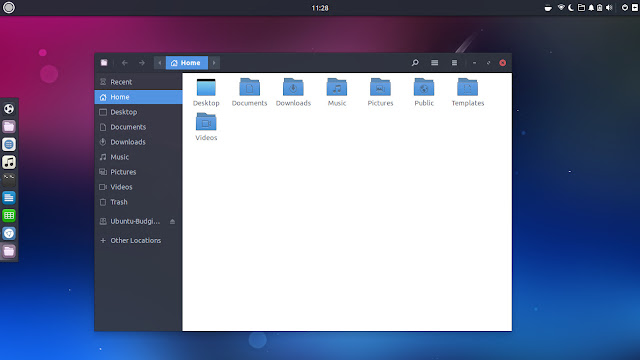Launch the round blue lined dock icon
Image resolution: width=640 pixels, height=360 pixels.
tap(9, 144)
